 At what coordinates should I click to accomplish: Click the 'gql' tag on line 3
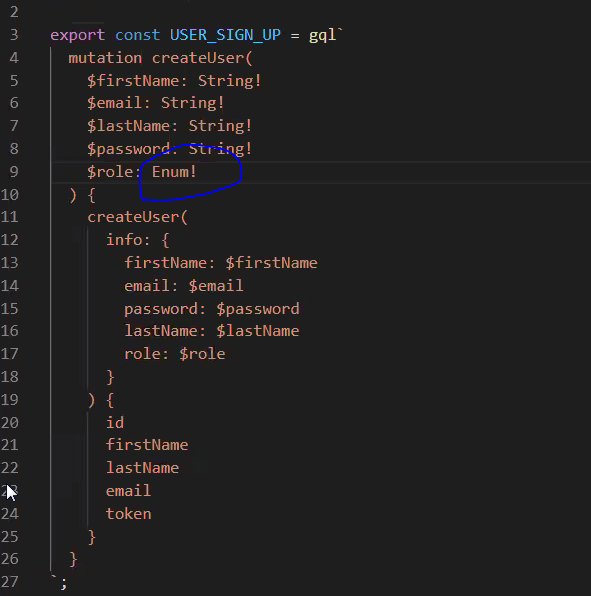click(322, 35)
